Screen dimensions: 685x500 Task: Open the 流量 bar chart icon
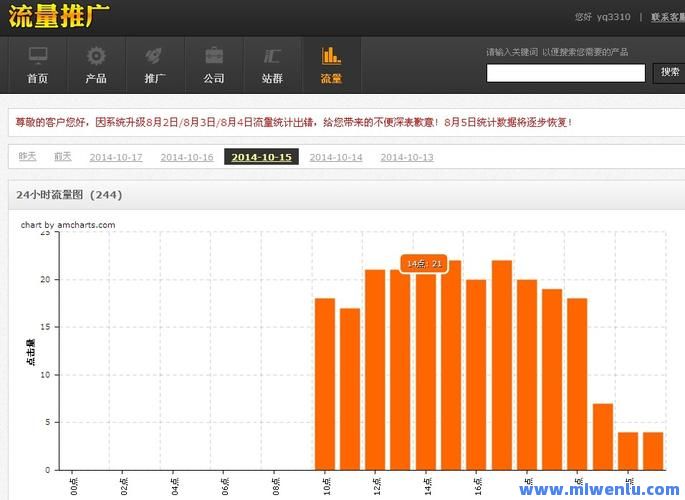(331, 55)
